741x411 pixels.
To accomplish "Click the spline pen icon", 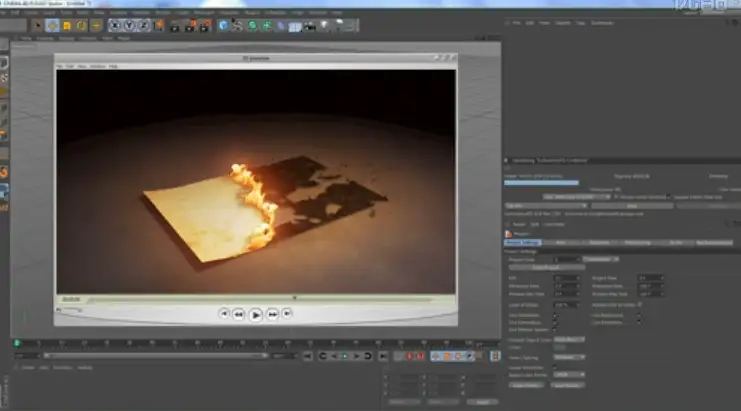I will tap(237, 26).
